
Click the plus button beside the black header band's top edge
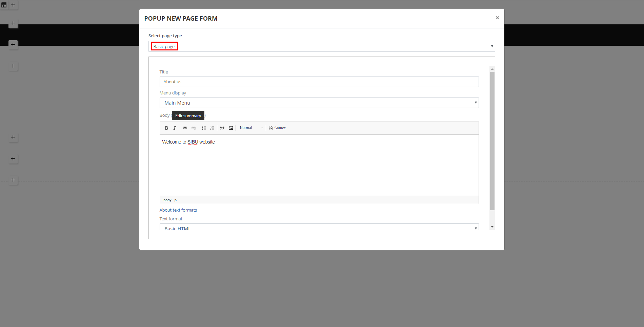point(13,23)
